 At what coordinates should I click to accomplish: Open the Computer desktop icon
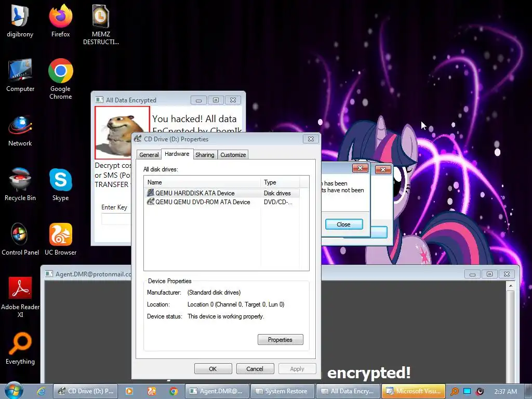click(x=20, y=75)
